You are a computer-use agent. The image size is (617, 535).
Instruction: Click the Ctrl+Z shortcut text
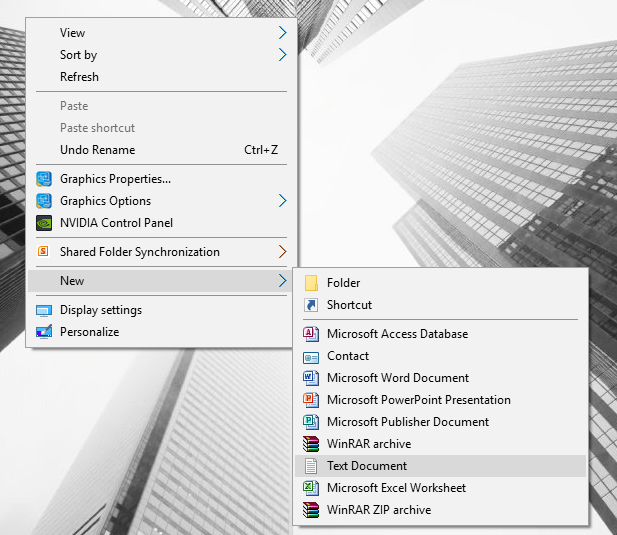(261, 150)
